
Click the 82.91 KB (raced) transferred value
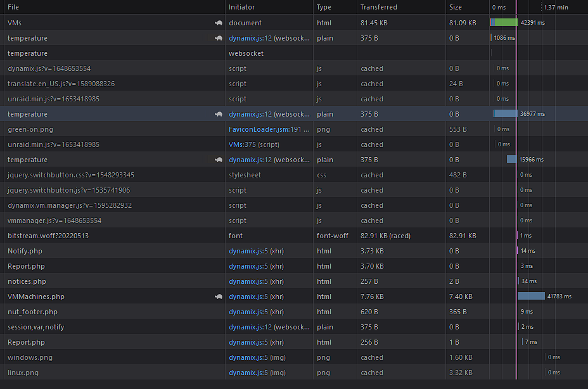click(x=385, y=236)
